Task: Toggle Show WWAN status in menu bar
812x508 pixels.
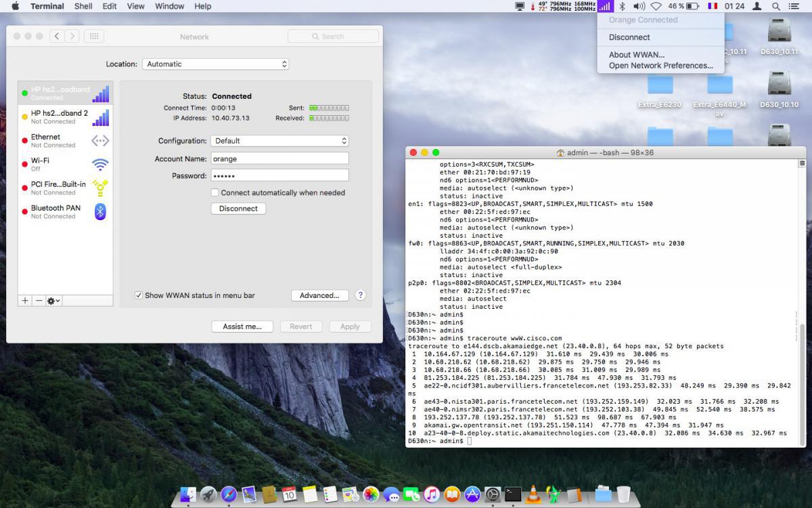Action: [139, 295]
